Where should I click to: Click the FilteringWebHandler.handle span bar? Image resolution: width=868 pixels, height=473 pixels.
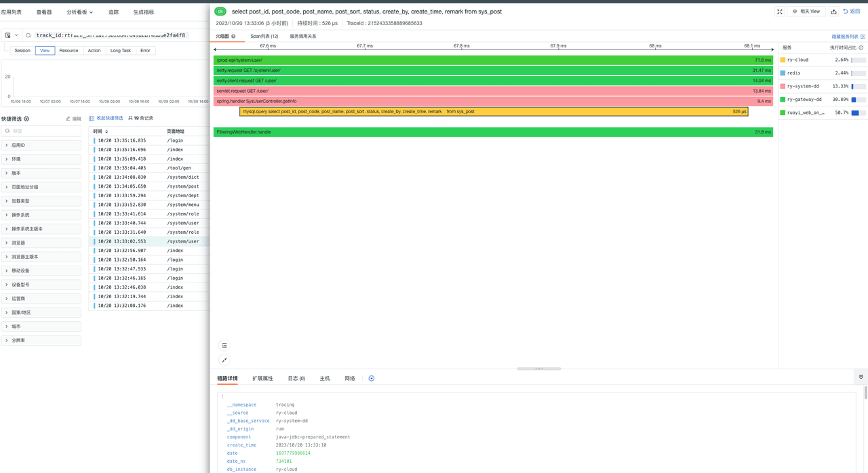click(x=493, y=132)
